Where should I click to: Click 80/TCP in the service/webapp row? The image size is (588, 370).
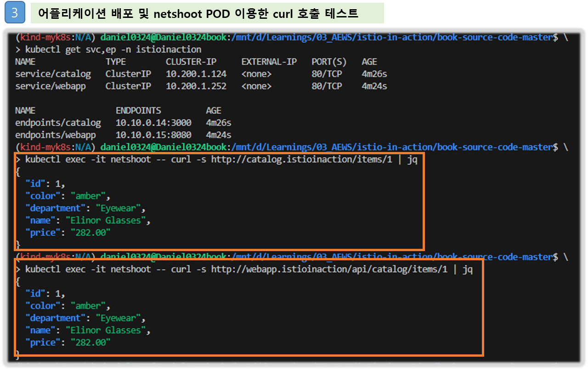pos(327,86)
